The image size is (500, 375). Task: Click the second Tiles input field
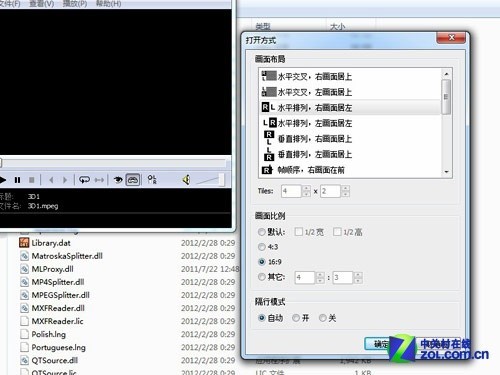click(330, 191)
